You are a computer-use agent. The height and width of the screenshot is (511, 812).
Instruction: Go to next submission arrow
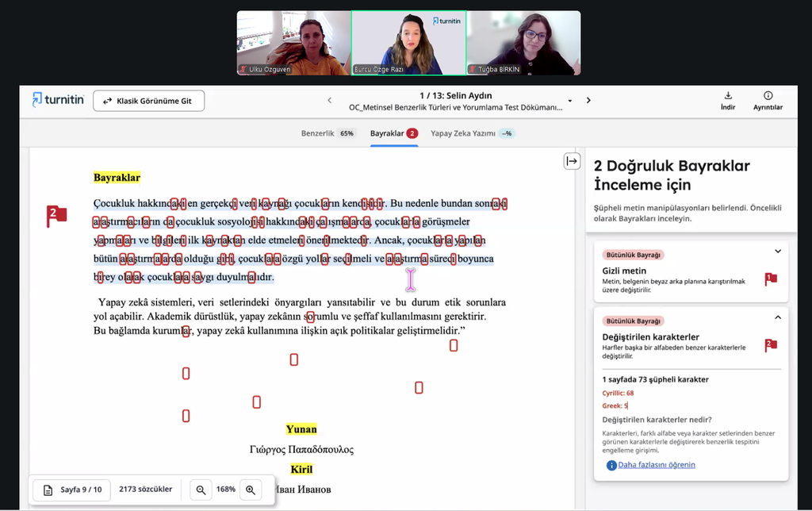click(588, 100)
